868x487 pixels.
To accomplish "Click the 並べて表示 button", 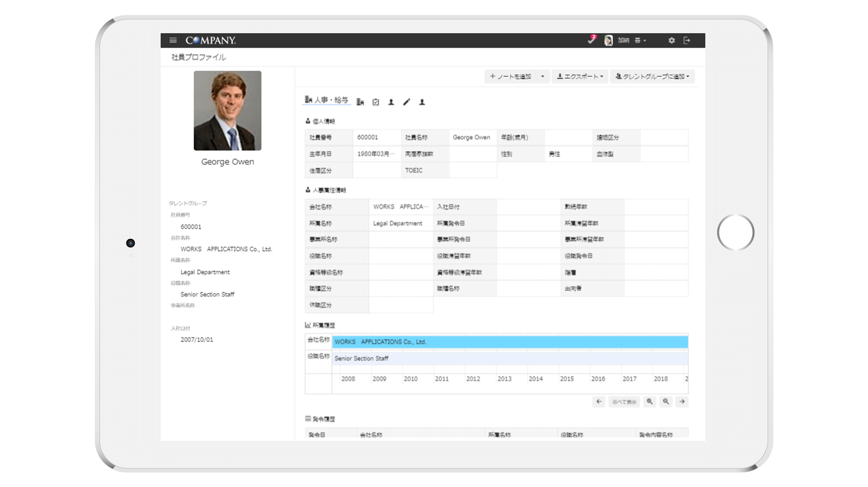I will pos(624,401).
